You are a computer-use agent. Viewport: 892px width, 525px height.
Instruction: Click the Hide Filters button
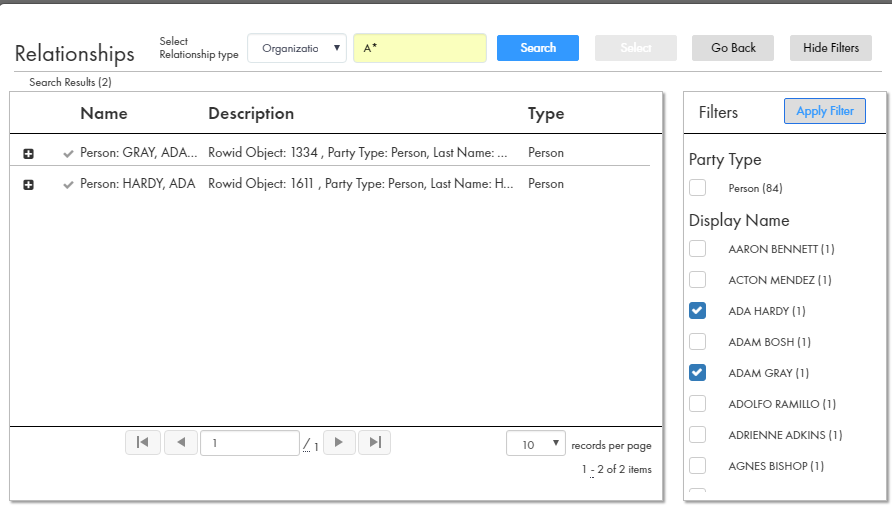(x=831, y=48)
